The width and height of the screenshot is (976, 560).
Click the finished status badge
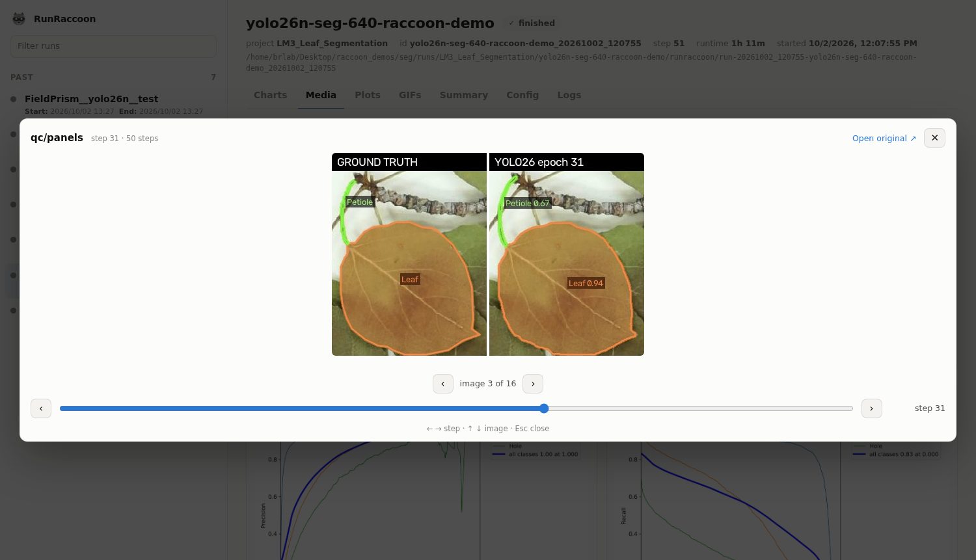[532, 23]
